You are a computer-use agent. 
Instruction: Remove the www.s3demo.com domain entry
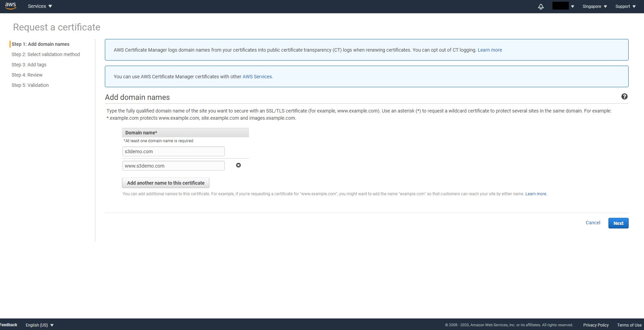pos(238,165)
